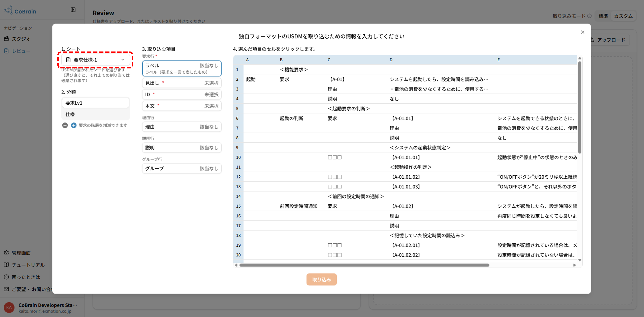The height and width of the screenshot is (317, 644).
Task: Select the 本文 import field
Action: point(182,106)
